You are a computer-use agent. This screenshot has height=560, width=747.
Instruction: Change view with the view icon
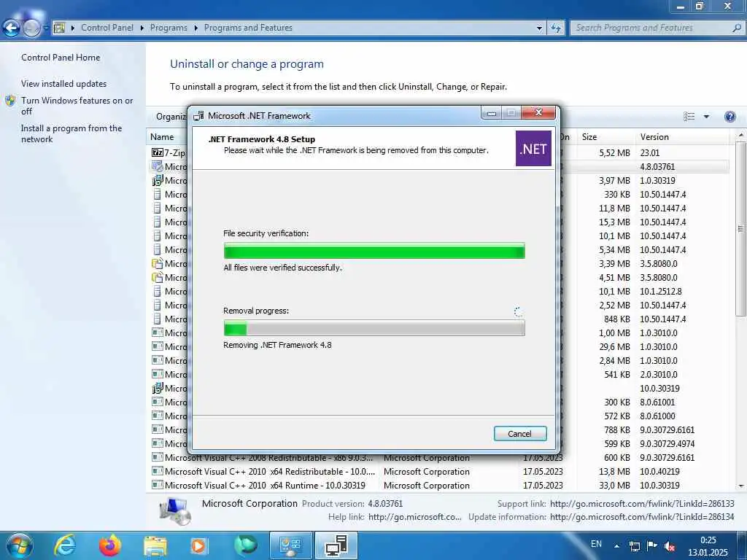[689, 117]
